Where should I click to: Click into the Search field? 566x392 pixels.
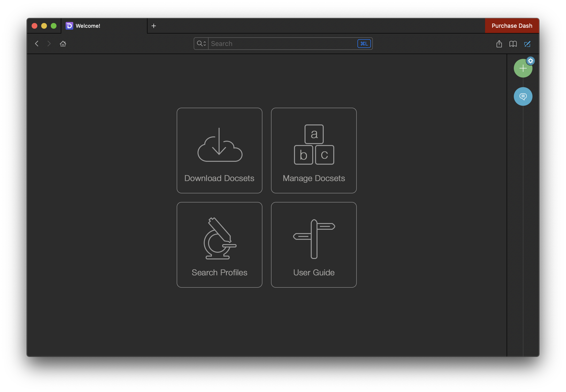(283, 44)
